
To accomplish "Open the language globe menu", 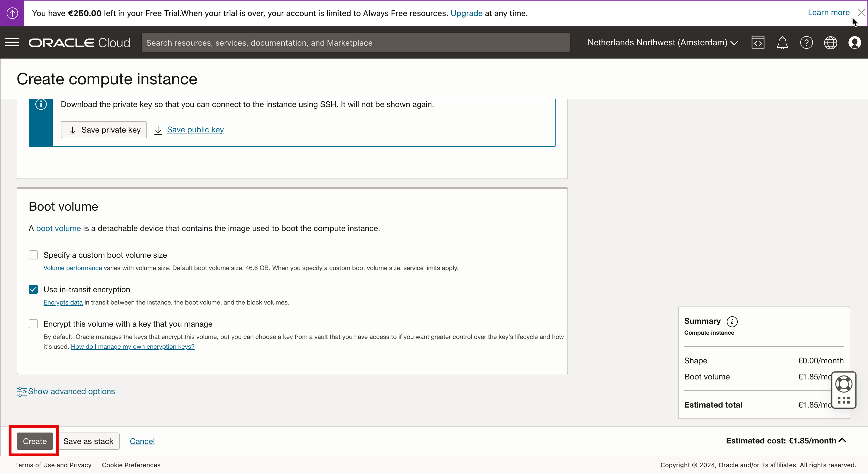I will coord(830,43).
